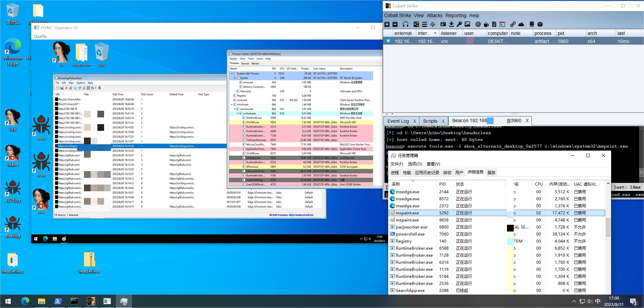This screenshot has width=644, height=308.
Task: Select pacjsworker.exe row in Task Manager
Action: pyautogui.click(x=497, y=227)
